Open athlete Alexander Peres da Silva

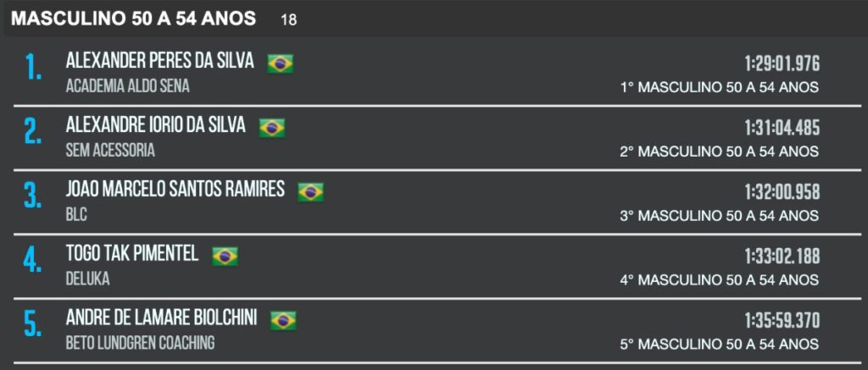click(160, 61)
